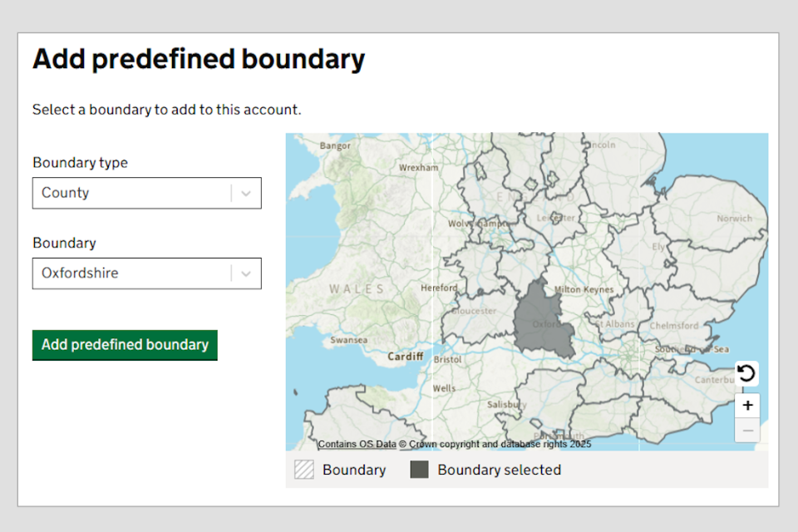Click the hatched Boundary legend swatch
The width and height of the screenshot is (798, 532).
coord(304,470)
